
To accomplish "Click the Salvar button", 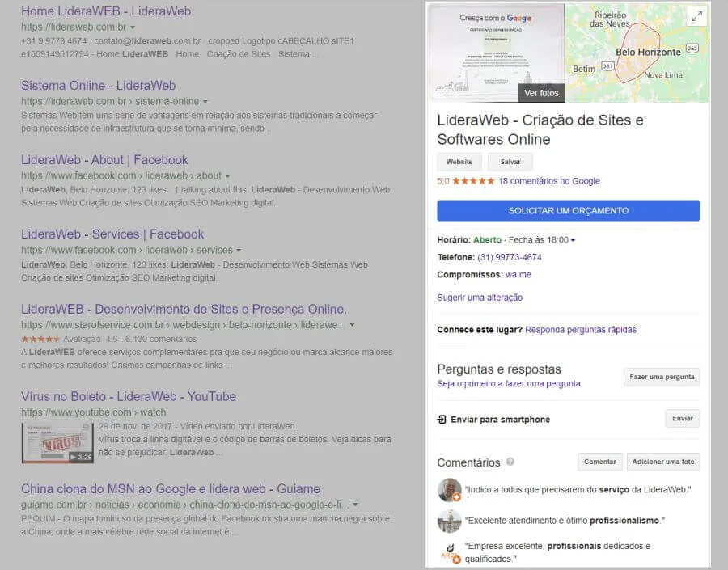I will [x=510, y=162].
